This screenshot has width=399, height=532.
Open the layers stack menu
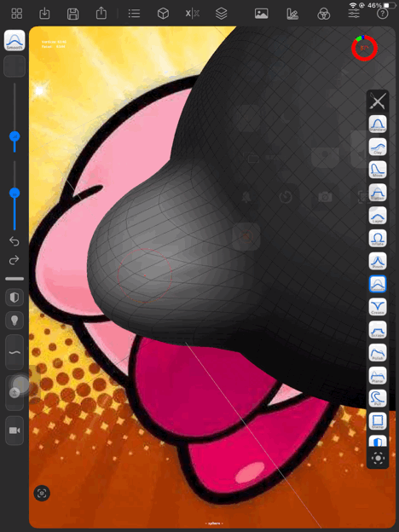coord(221,14)
